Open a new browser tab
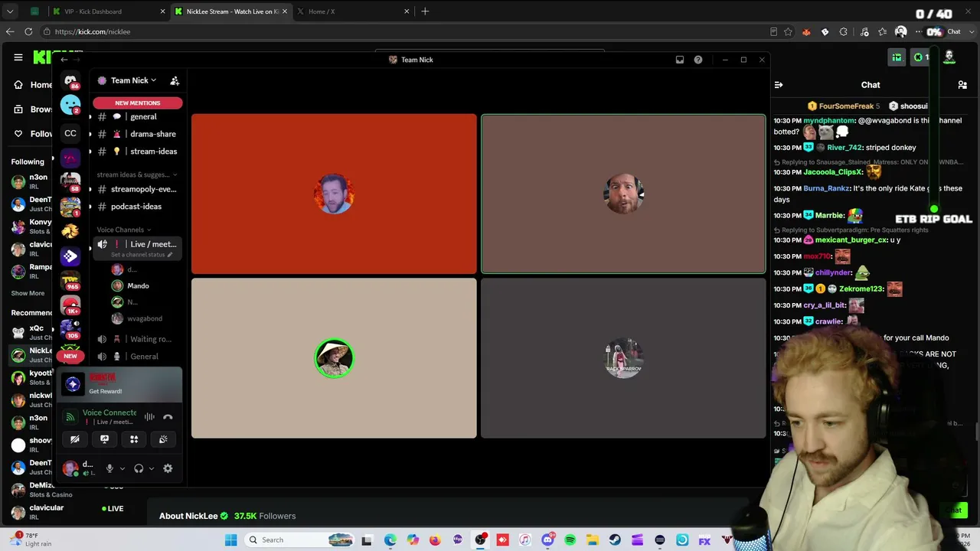This screenshot has width=980, height=551. (x=425, y=11)
